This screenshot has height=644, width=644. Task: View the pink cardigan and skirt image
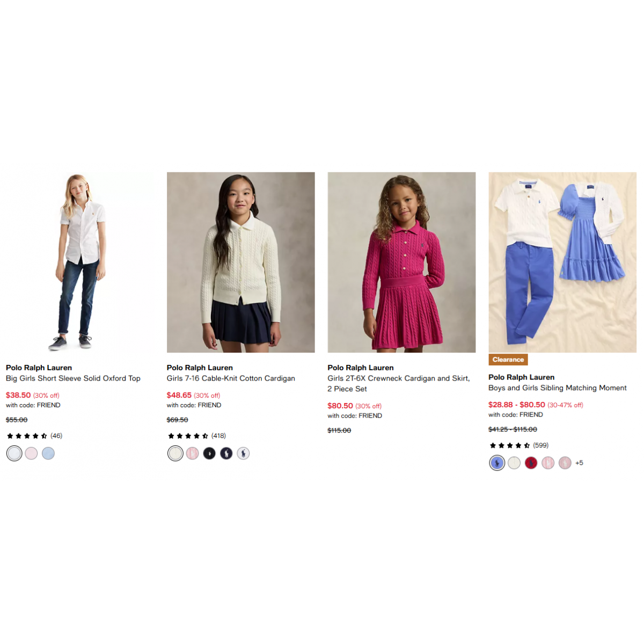click(401, 262)
